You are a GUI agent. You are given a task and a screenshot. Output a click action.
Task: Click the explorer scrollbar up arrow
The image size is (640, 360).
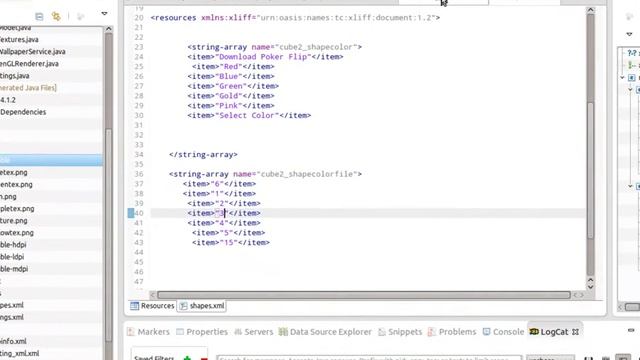[x=108, y=29]
